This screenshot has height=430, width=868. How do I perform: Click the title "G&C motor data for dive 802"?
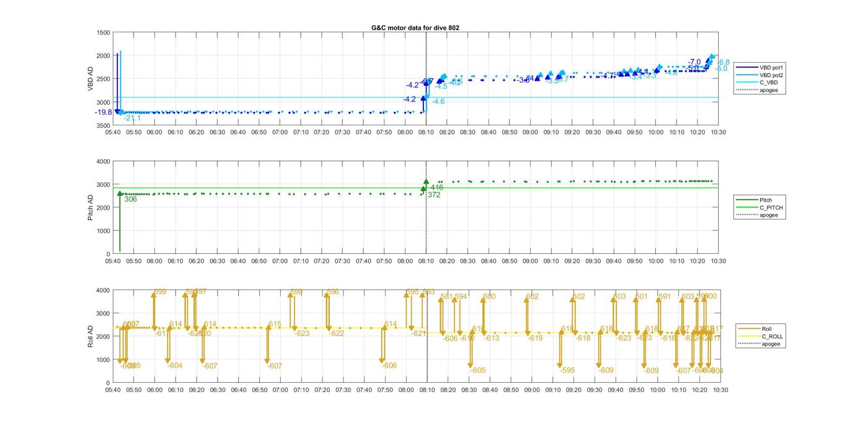pos(415,28)
